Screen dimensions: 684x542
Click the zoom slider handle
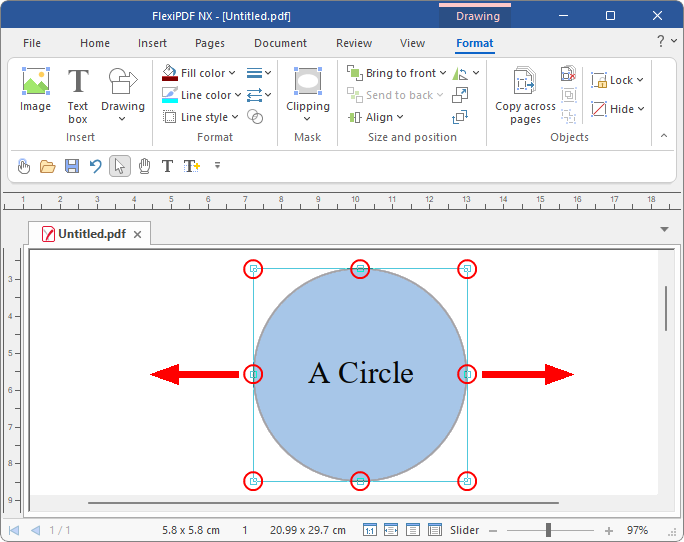point(548,530)
